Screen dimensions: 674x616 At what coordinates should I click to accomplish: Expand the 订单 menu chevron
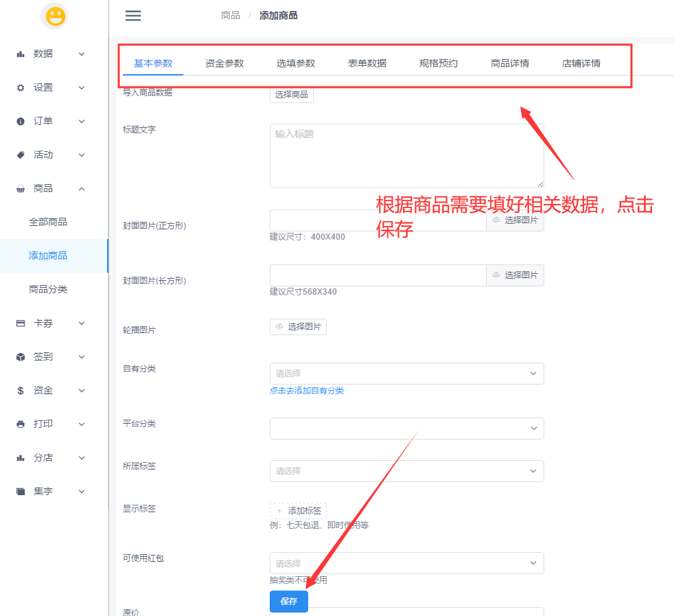pyautogui.click(x=82, y=122)
